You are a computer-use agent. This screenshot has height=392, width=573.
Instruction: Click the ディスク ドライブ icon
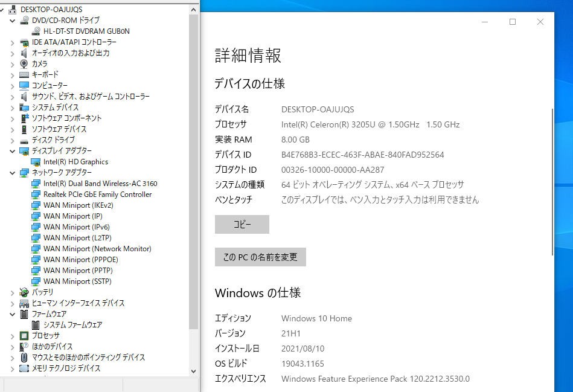click(24, 140)
